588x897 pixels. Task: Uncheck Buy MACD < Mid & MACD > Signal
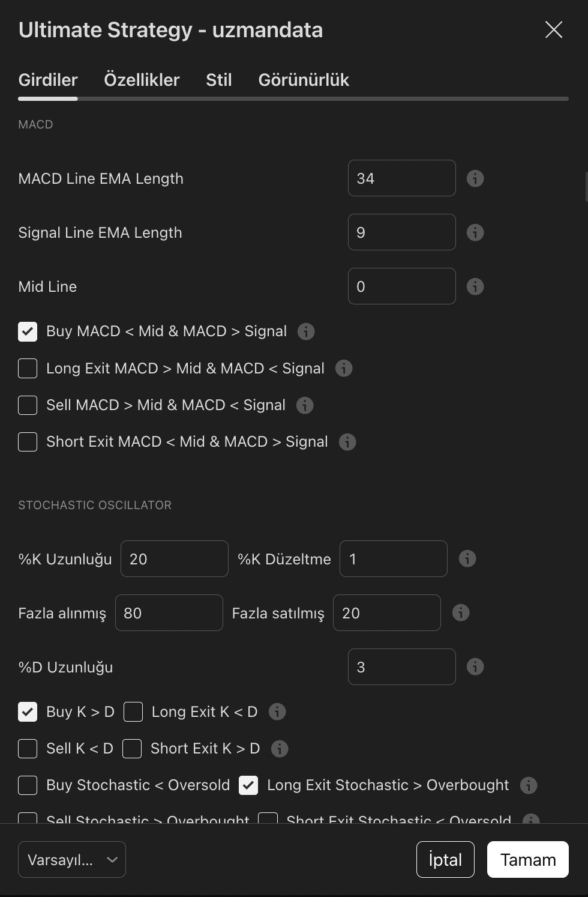click(28, 331)
